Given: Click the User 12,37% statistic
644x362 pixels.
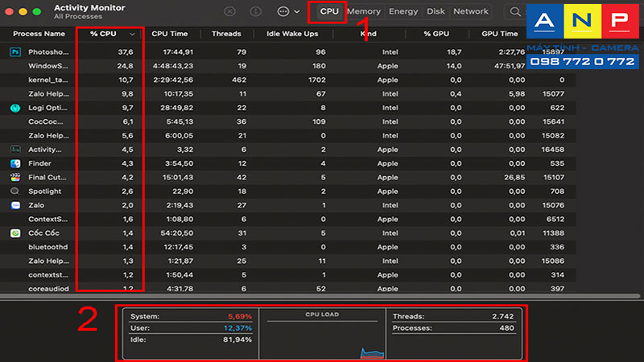Looking at the screenshot, I should tap(191, 328).
